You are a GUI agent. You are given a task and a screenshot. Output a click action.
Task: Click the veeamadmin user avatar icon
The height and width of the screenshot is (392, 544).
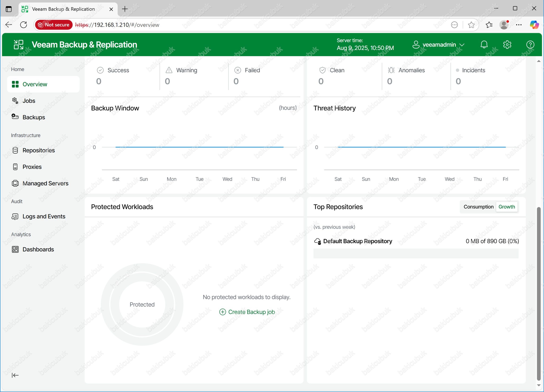point(416,45)
